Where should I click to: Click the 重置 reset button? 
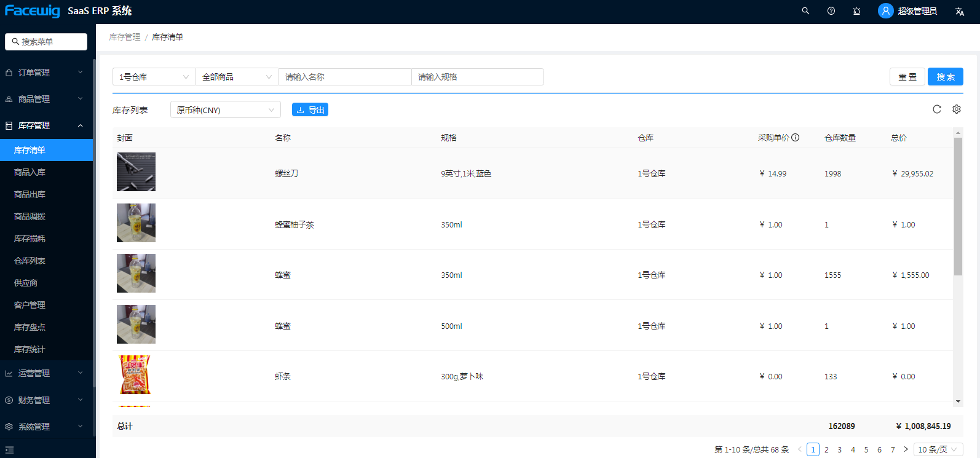coord(907,77)
